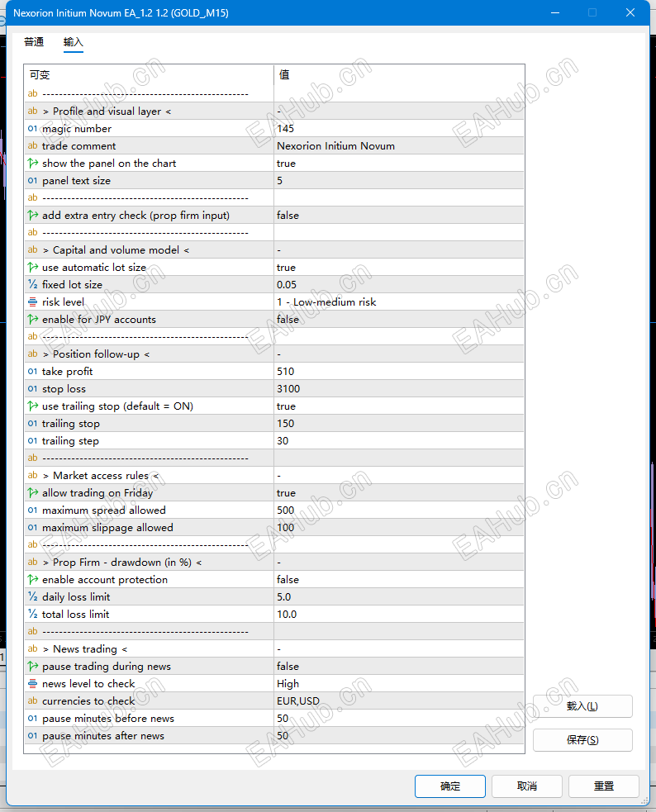Click the bool icon beside show the panel on the chart
656x812 pixels.
[x=32, y=163]
